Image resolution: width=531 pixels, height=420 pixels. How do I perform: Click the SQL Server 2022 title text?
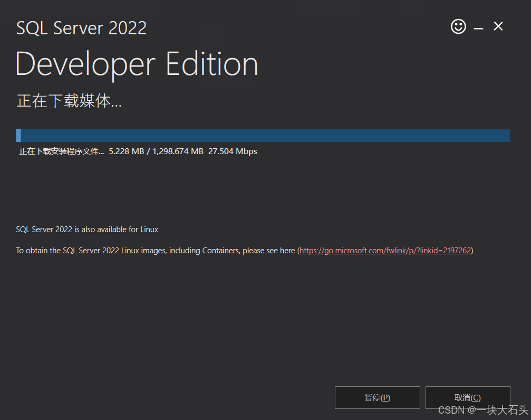tap(82, 28)
